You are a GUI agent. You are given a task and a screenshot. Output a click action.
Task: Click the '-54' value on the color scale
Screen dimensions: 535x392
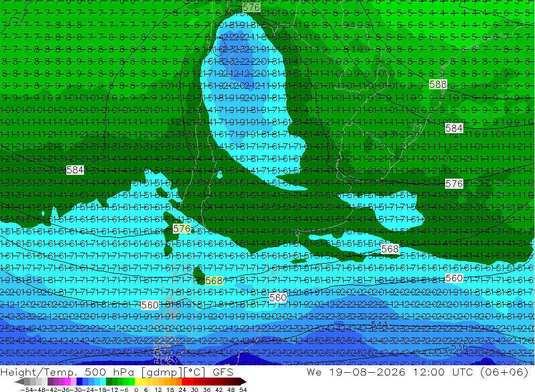(26, 390)
